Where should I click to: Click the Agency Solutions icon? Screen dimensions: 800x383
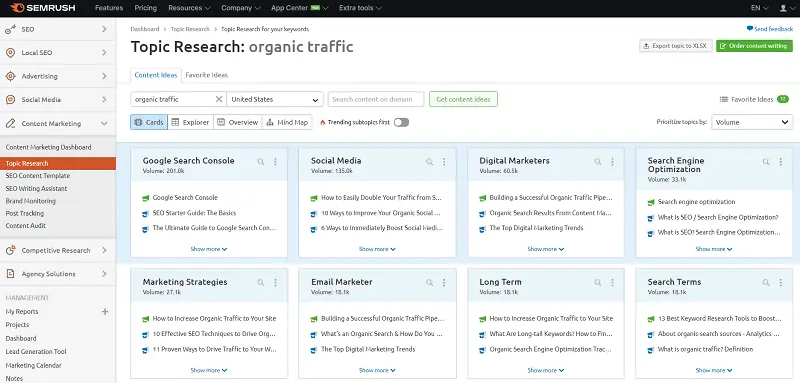click(10, 274)
